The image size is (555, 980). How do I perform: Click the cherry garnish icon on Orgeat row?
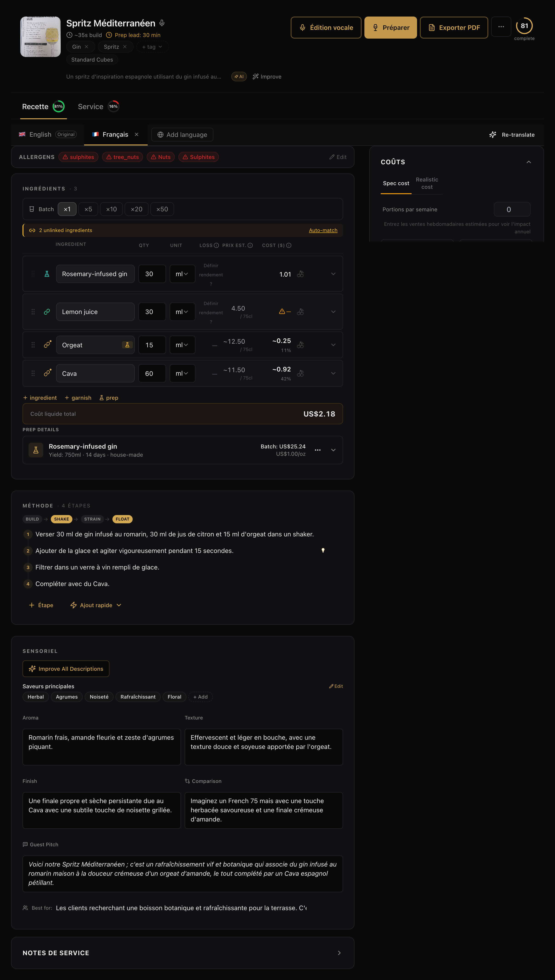[300, 345]
